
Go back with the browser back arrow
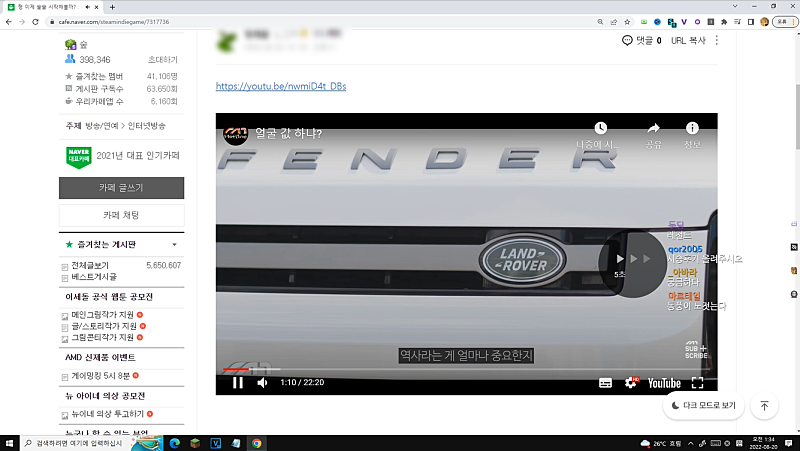[9, 22]
